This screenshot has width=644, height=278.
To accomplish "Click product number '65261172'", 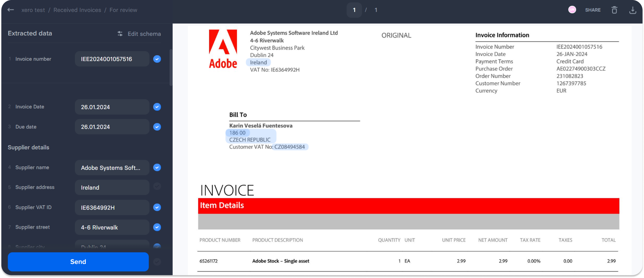I will pyautogui.click(x=209, y=261).
